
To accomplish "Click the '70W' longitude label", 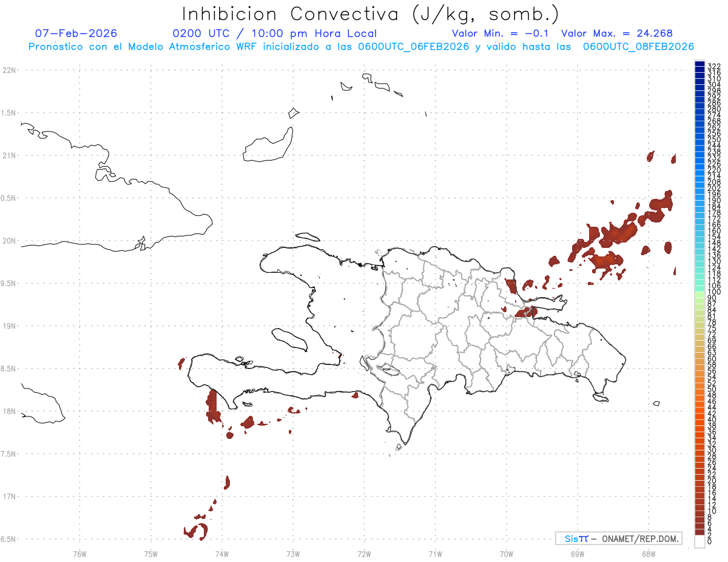I will 507,553.
